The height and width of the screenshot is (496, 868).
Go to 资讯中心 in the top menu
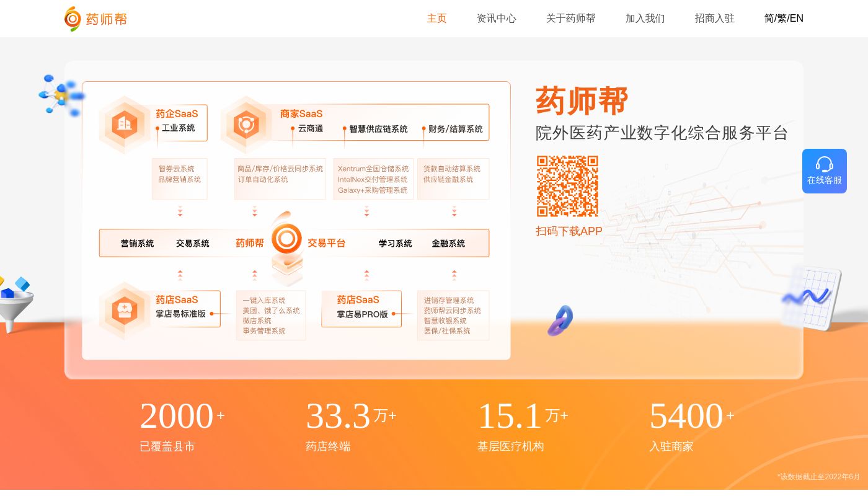pyautogui.click(x=496, y=19)
